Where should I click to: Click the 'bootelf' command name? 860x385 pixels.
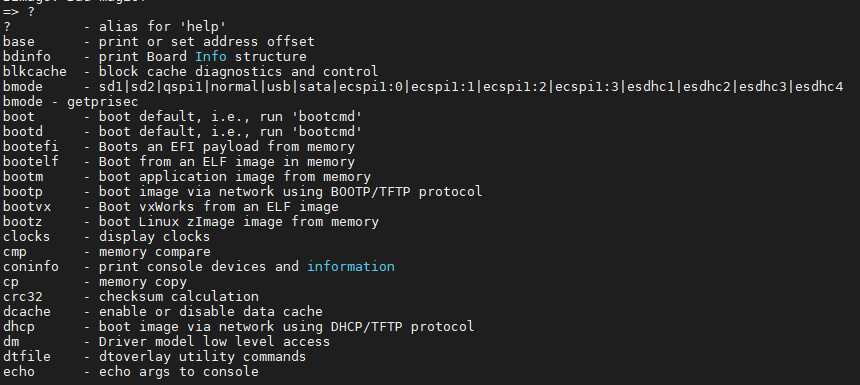(31, 162)
